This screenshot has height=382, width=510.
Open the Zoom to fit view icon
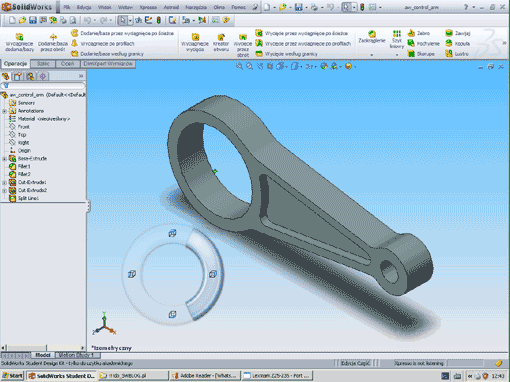tap(239, 66)
